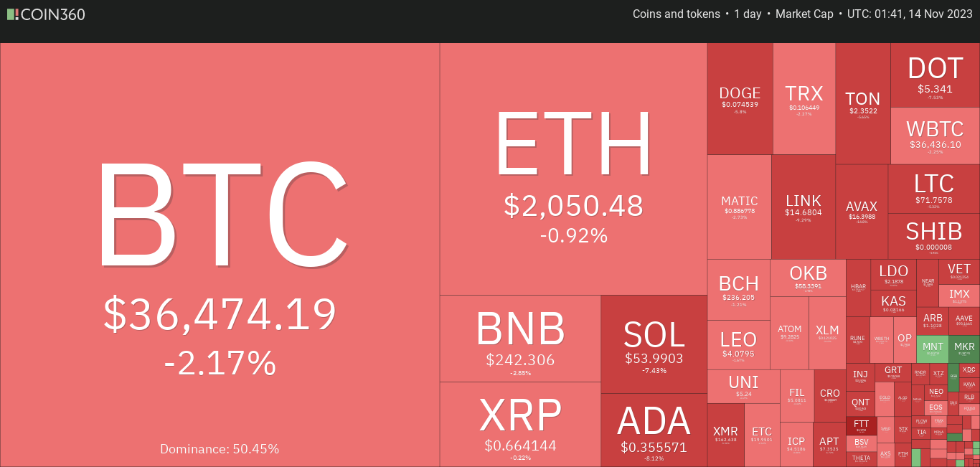Click the AVAX tile
980x467 pixels.
[862, 212]
